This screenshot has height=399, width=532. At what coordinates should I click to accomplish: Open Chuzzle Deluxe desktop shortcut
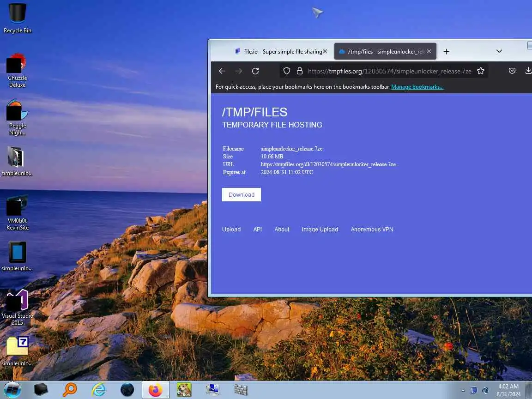(x=17, y=71)
